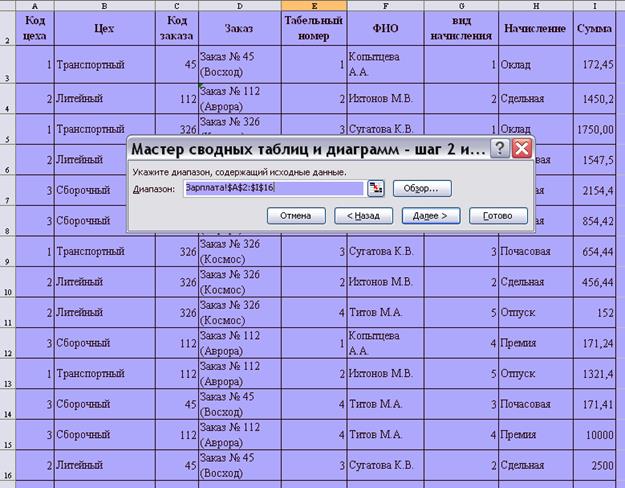Select 'Литейный' cell in row 16
The width and height of the screenshot is (625, 488).
click(x=104, y=465)
